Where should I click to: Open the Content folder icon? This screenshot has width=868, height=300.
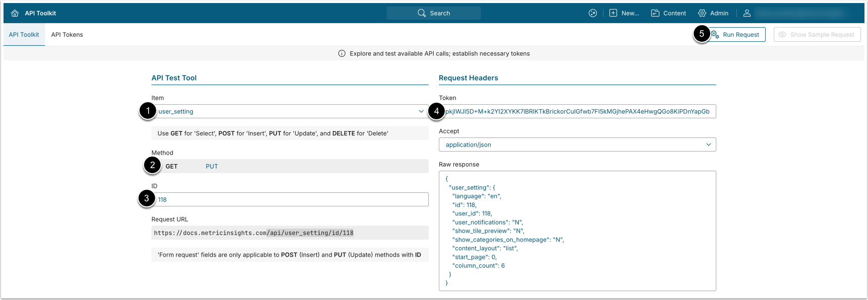click(x=655, y=13)
